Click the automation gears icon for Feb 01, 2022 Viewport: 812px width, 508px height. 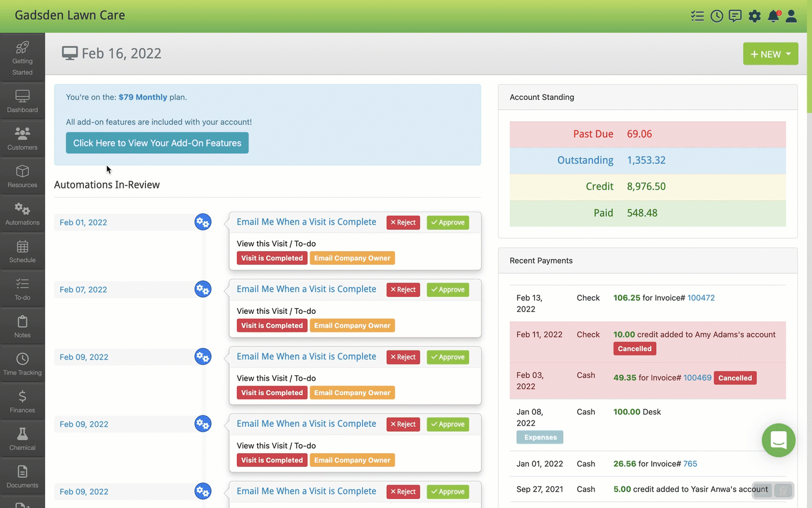tap(203, 222)
